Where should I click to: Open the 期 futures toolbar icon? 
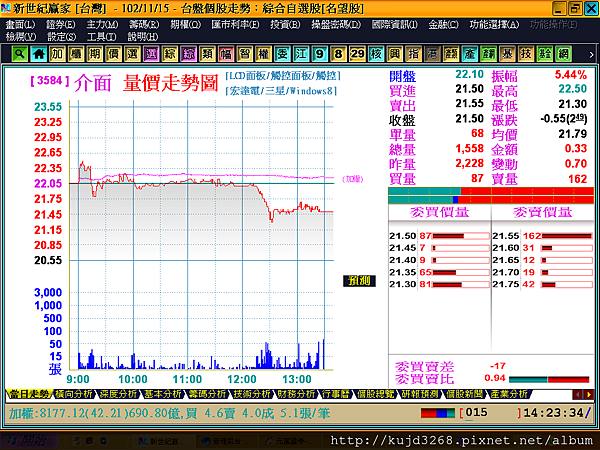tap(95, 54)
